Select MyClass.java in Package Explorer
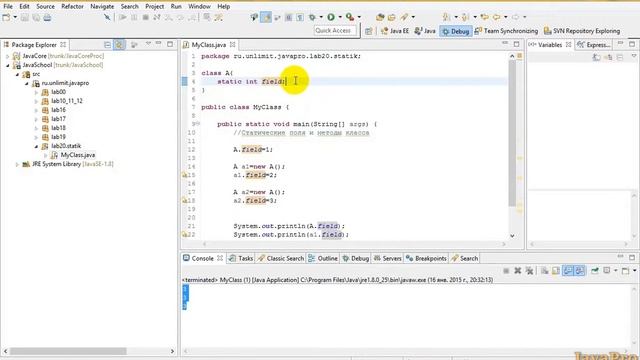This screenshot has width=640, height=360. point(78,155)
